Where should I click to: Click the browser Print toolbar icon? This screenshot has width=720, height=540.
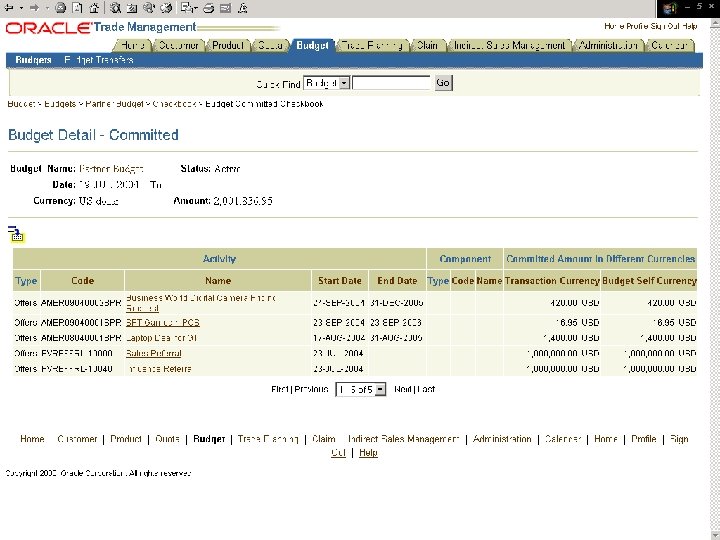tap(208, 8)
